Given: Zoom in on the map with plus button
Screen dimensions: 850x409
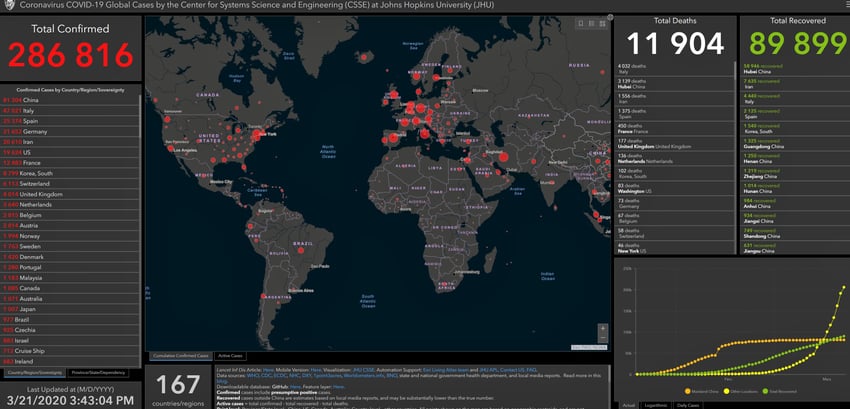Looking at the screenshot, I should click(602, 328).
